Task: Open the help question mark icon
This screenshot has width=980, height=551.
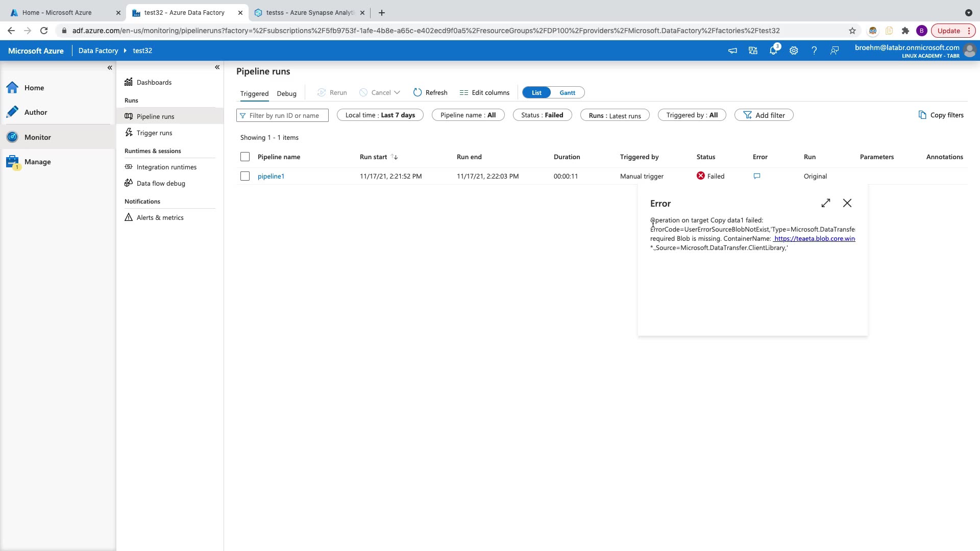Action: (814, 51)
